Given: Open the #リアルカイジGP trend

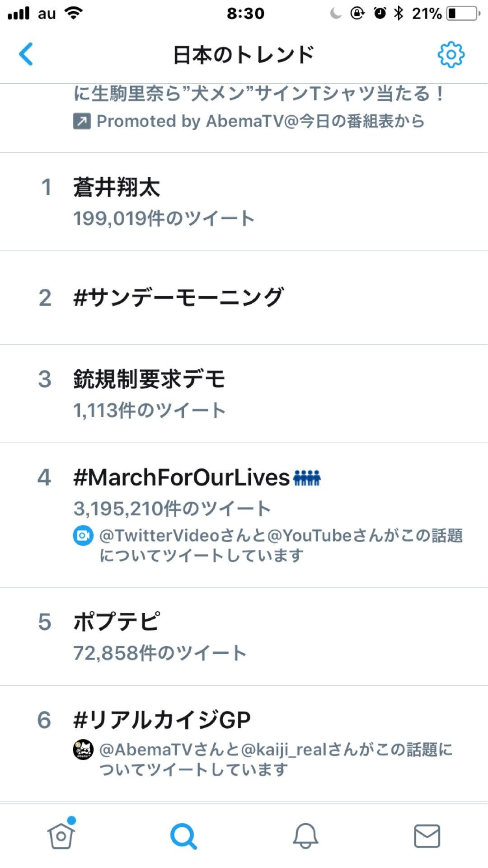Looking at the screenshot, I should point(162,720).
